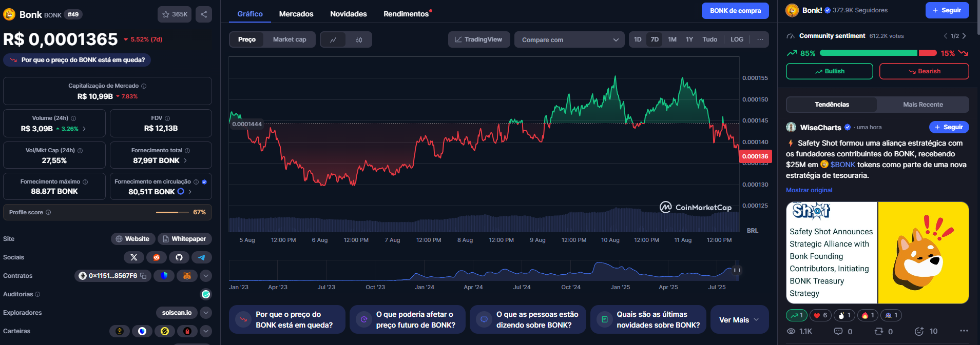
Task: Select the Preço chart mode
Action: 247,39
